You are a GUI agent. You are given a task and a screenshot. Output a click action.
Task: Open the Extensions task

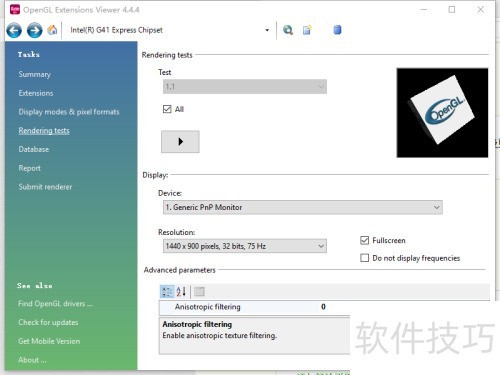36,93
